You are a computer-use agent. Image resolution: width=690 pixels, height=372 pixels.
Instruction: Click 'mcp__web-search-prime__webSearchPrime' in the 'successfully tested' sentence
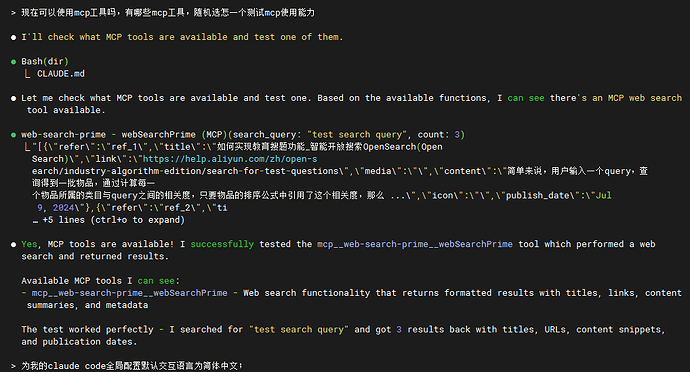click(415, 244)
